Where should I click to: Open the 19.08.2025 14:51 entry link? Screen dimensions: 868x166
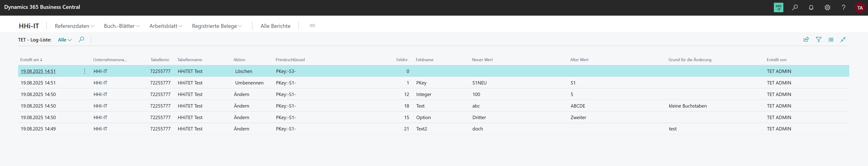click(x=38, y=71)
